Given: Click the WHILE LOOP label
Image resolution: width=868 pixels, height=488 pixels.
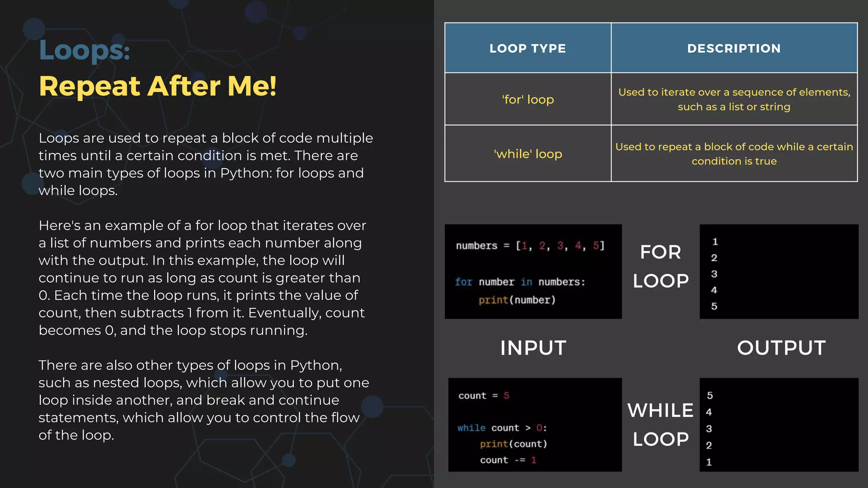Looking at the screenshot, I should (x=660, y=424).
